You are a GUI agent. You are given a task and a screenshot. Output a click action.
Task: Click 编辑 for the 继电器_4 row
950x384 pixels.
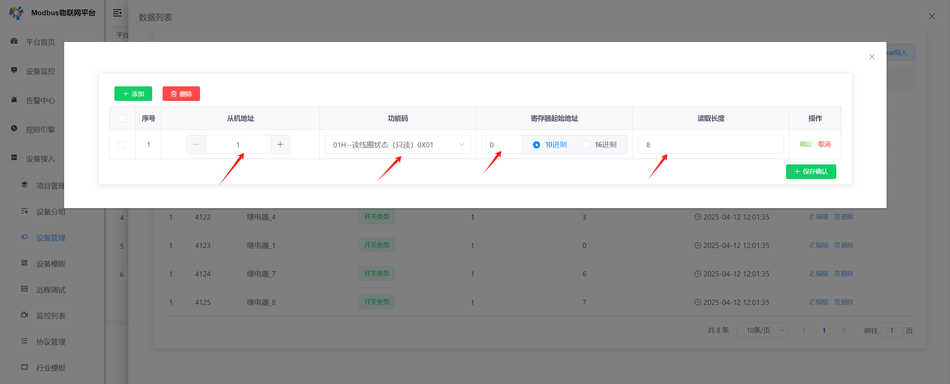click(819, 217)
